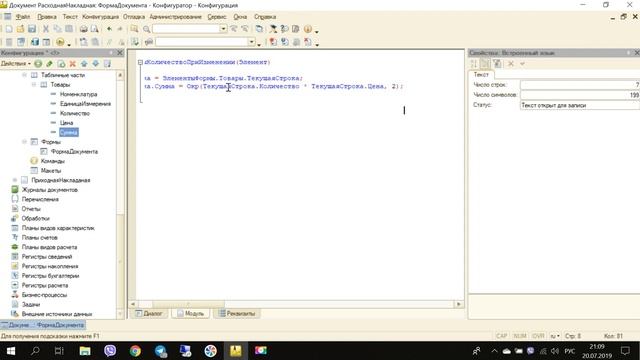Click the Статус field in properties
Viewport: 640px width, 360px height.
[x=580, y=105]
